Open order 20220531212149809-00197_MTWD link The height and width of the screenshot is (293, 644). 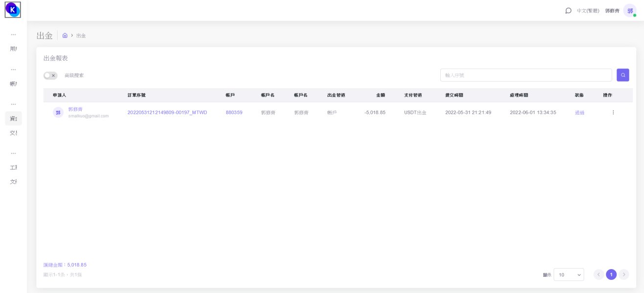[167, 112]
